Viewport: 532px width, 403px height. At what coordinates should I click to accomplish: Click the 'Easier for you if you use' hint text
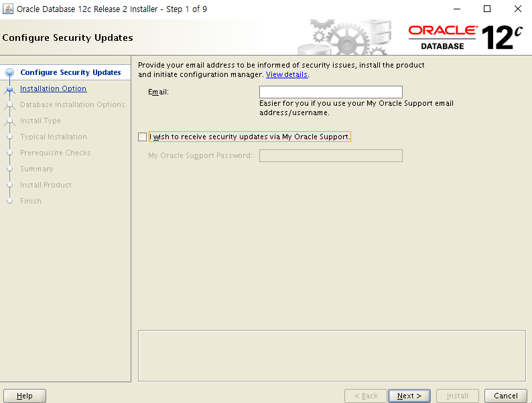point(356,108)
